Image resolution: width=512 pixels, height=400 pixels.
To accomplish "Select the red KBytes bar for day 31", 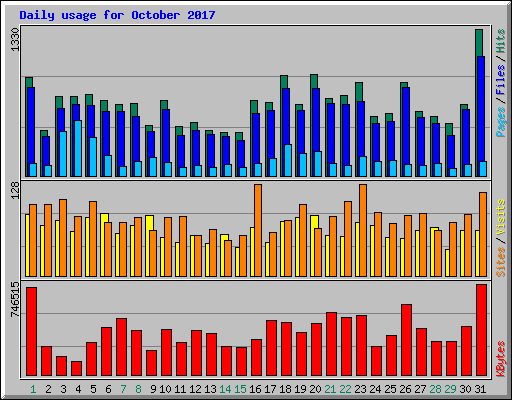I will click(481, 330).
